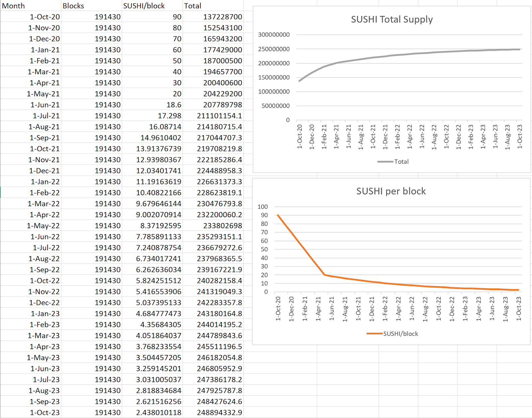Click the Total legend entry
Image resolution: width=532 pixels, height=418 pixels.
(393, 161)
